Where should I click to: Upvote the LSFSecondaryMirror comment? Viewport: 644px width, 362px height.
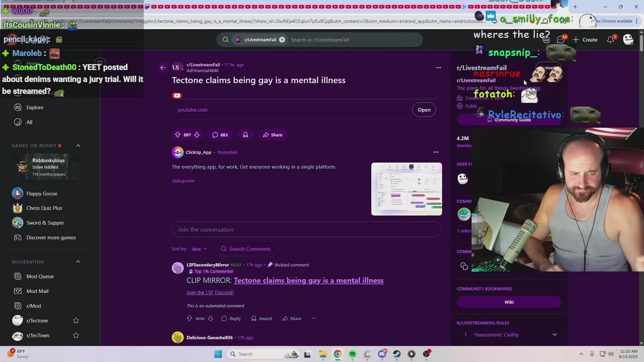click(x=190, y=318)
